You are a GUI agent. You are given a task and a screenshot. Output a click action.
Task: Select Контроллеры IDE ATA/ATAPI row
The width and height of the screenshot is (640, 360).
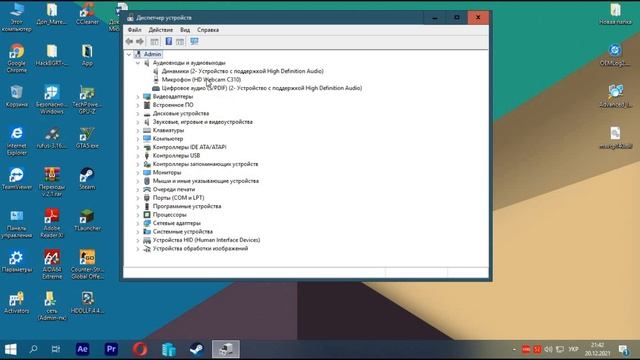pos(189,147)
